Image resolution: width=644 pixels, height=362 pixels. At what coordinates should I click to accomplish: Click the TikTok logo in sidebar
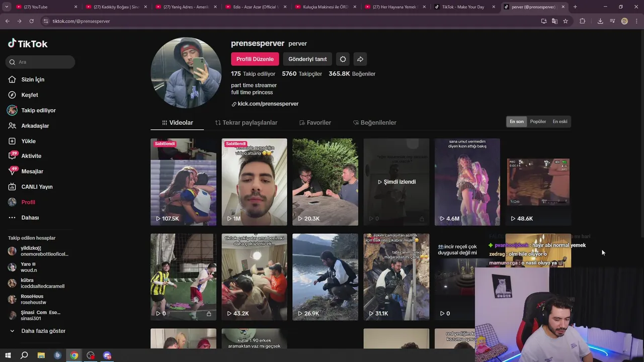click(x=28, y=44)
